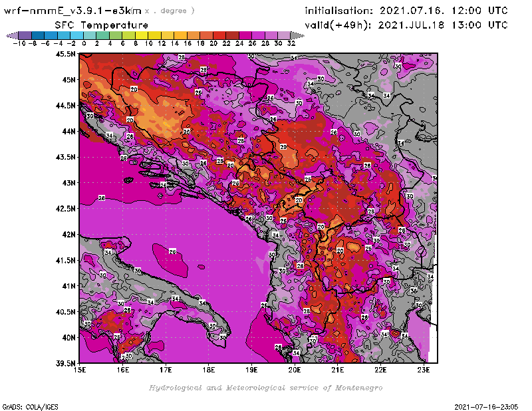Click the '39.5N' latitude axis label

[65, 364]
